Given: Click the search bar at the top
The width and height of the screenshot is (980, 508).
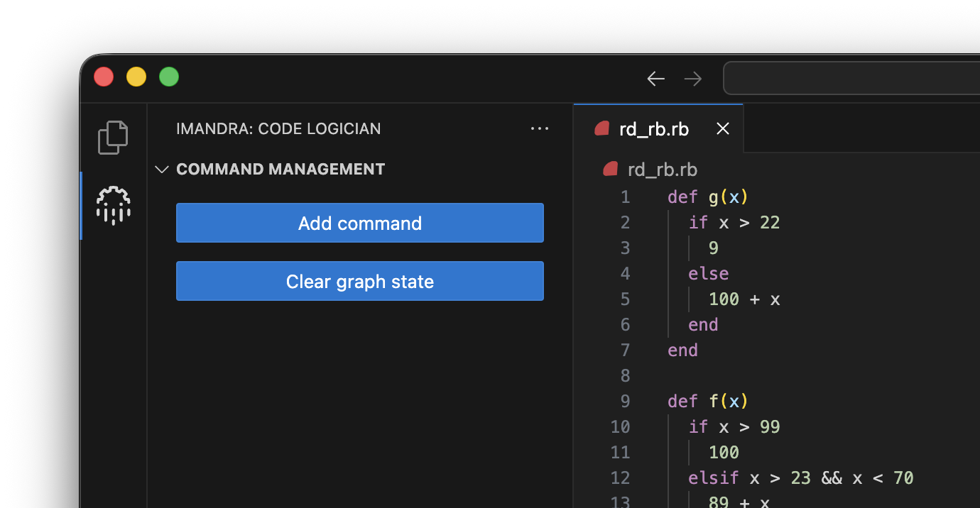Looking at the screenshot, I should (852, 78).
